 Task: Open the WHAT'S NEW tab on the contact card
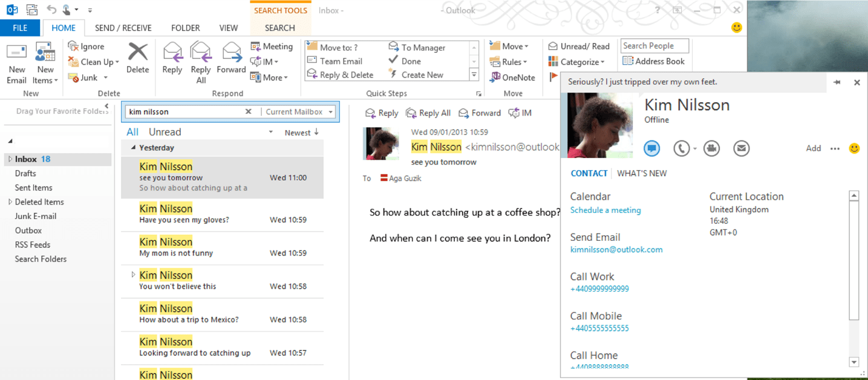tap(642, 173)
